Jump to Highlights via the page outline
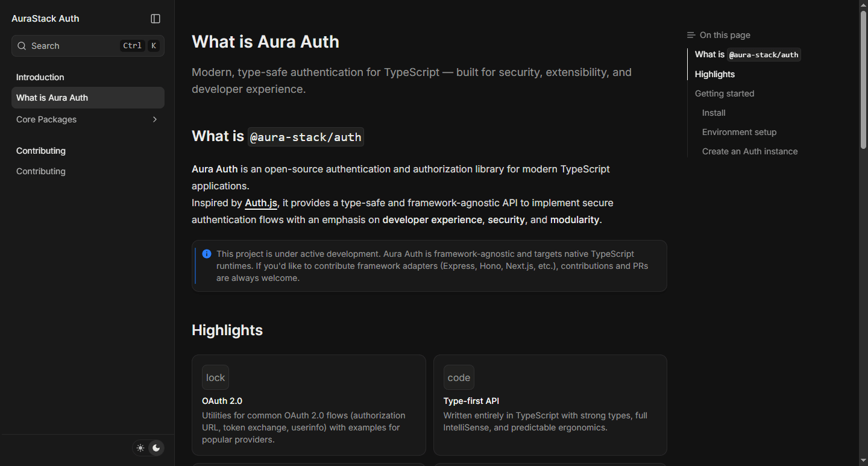Viewport: 868px width, 466px height. 714,74
